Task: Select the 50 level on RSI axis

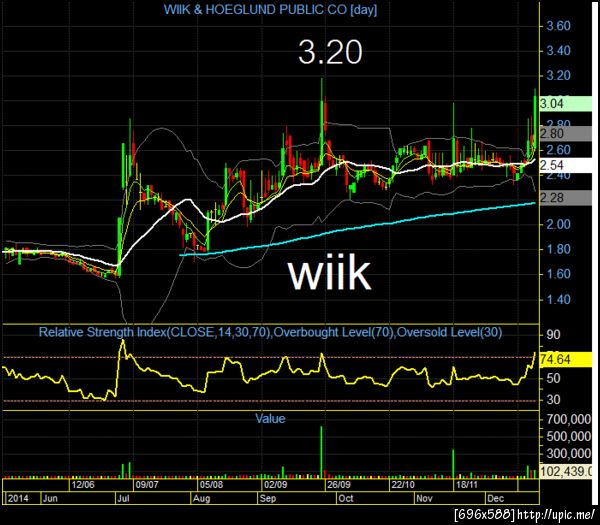Action: tap(553, 378)
